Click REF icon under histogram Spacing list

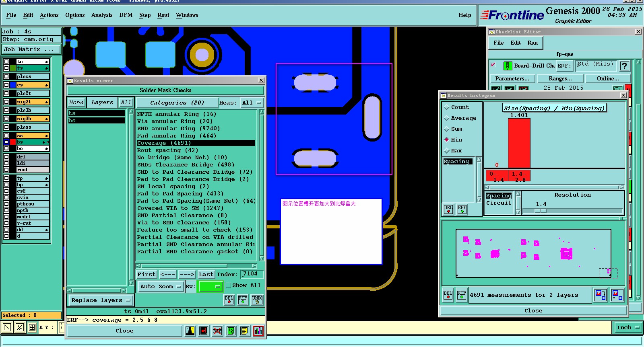462,209
